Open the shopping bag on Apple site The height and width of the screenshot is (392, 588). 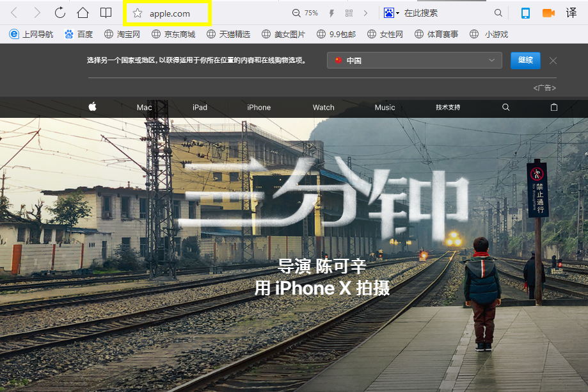coord(554,107)
